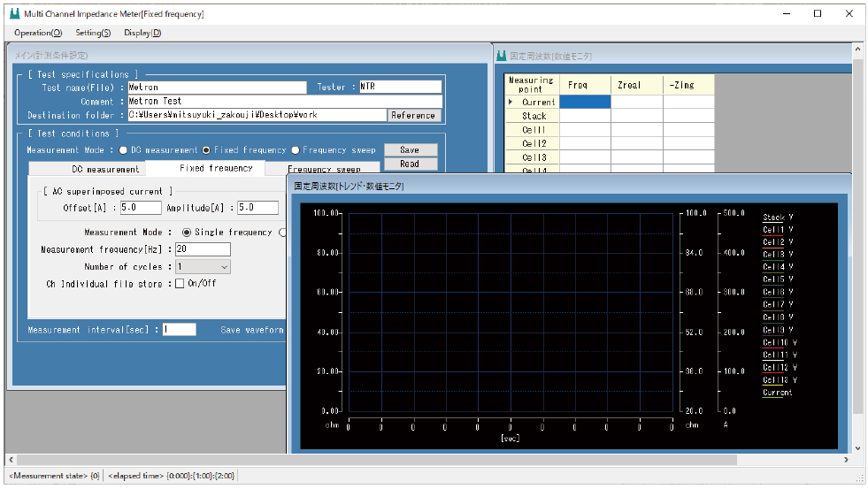Click the Zreal column header
Viewport: 868px width, 489px height.
[636, 85]
